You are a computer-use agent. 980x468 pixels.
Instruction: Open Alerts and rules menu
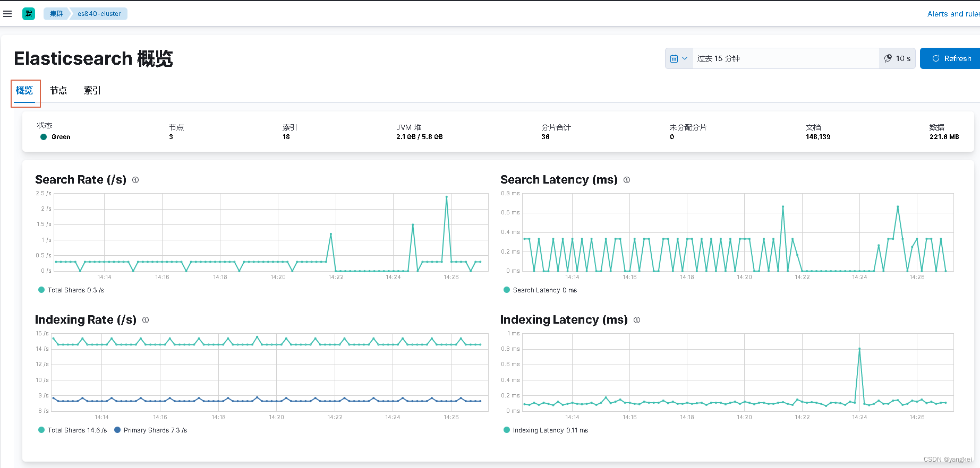point(953,14)
